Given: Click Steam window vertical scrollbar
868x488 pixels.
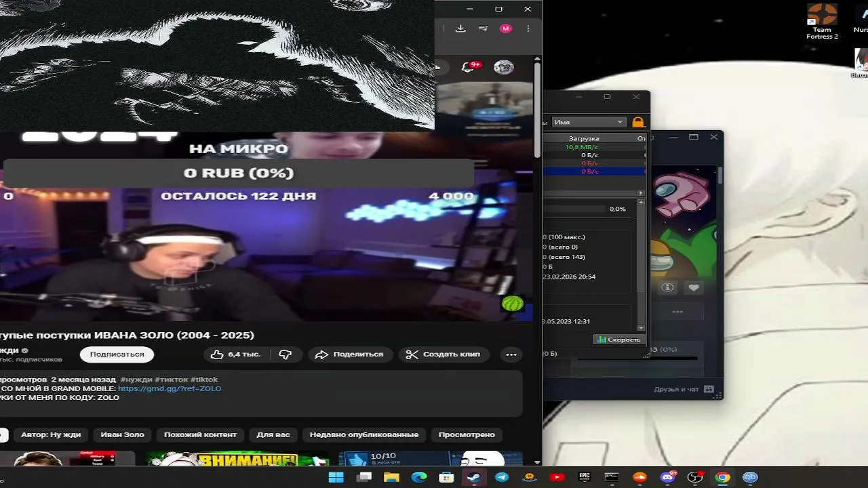Looking at the screenshot, I should click(x=719, y=176).
